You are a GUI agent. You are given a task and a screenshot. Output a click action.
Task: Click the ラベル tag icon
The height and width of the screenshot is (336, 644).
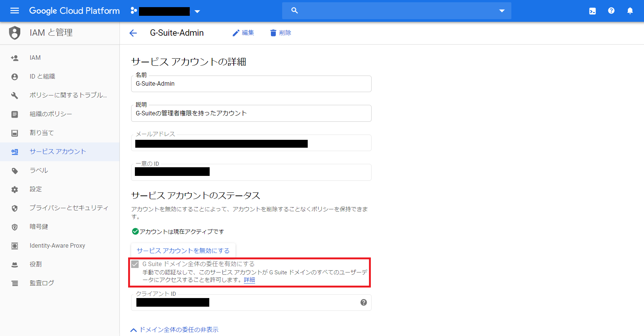pos(15,171)
